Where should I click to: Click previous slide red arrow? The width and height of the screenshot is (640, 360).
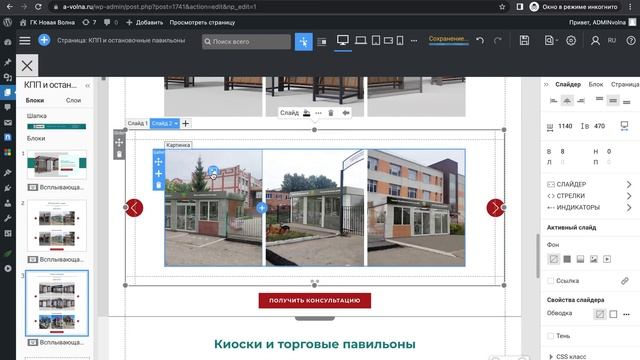click(134, 208)
